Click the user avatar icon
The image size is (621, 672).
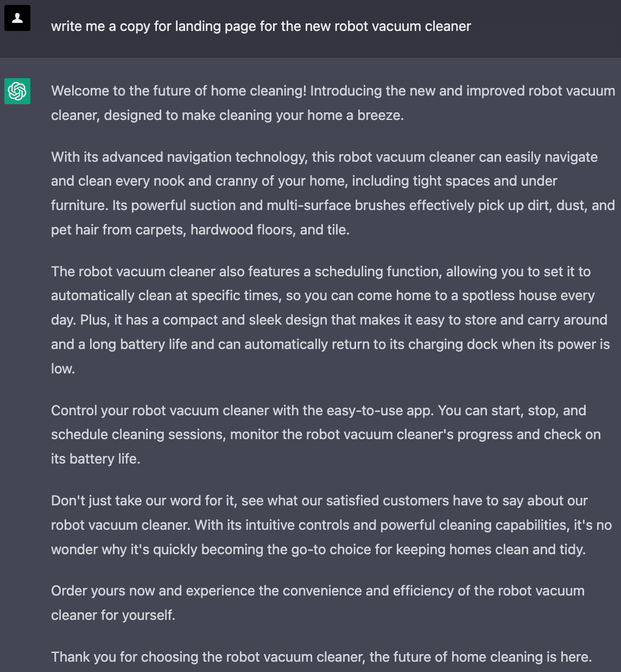[x=17, y=18]
